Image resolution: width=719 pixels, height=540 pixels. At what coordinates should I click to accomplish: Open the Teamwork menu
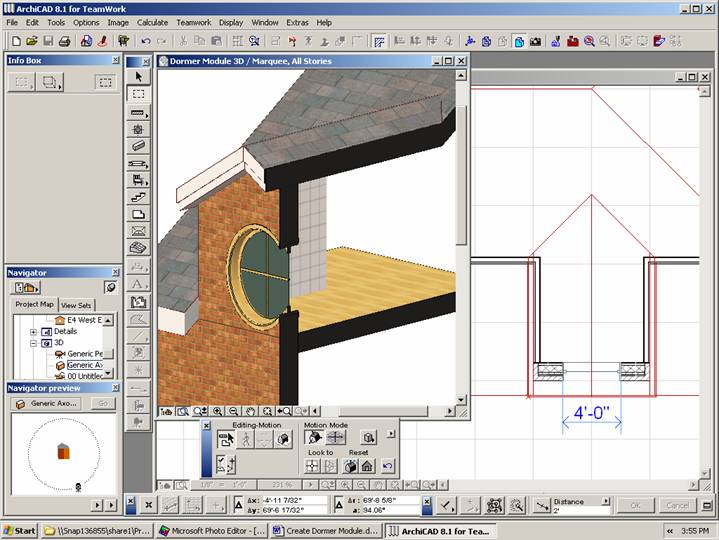tap(194, 22)
